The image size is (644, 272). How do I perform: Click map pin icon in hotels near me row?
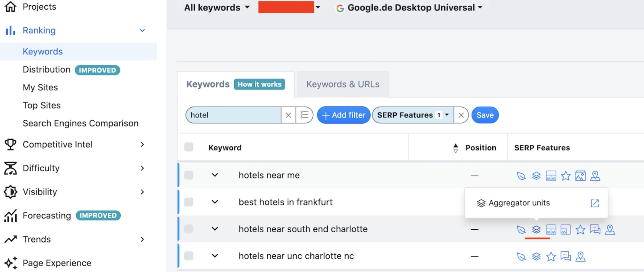595,176
